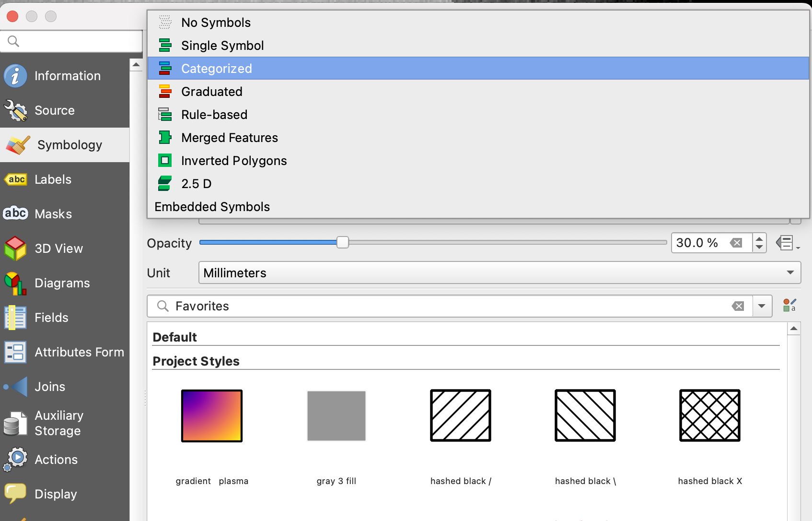This screenshot has width=812, height=521.
Task: Click the search magnifier in sidebar search
Action: (13, 41)
